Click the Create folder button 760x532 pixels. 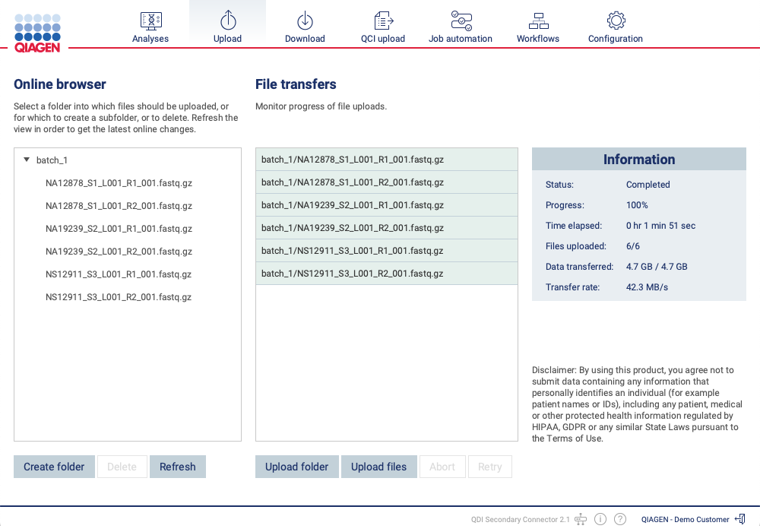tap(54, 467)
